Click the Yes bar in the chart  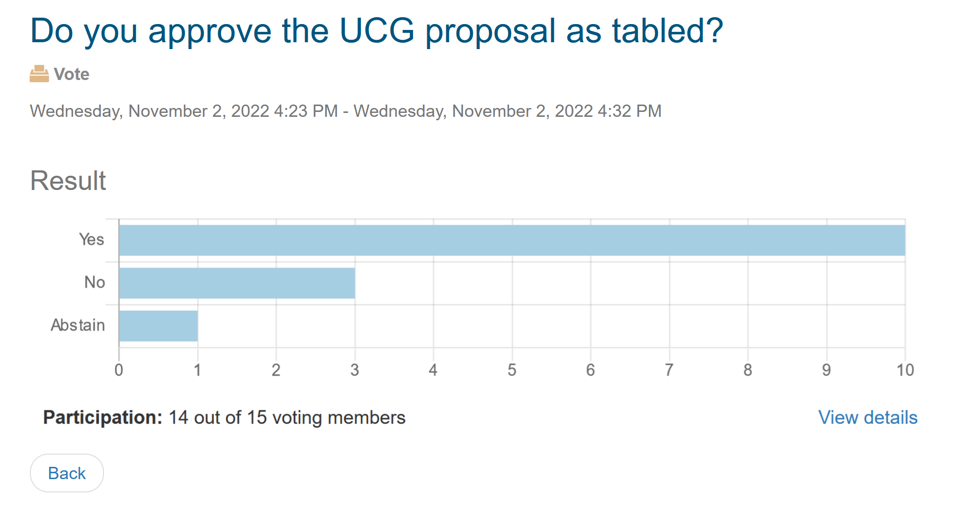click(x=512, y=241)
